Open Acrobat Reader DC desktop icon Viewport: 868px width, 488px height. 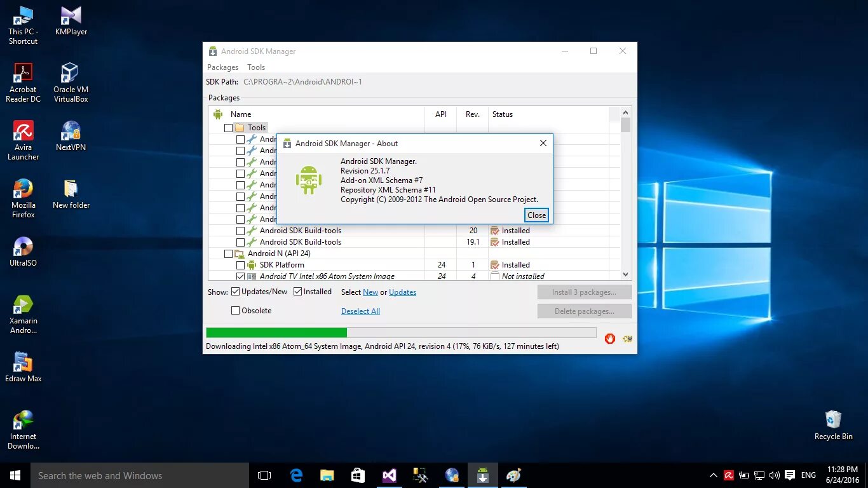pyautogui.click(x=24, y=83)
